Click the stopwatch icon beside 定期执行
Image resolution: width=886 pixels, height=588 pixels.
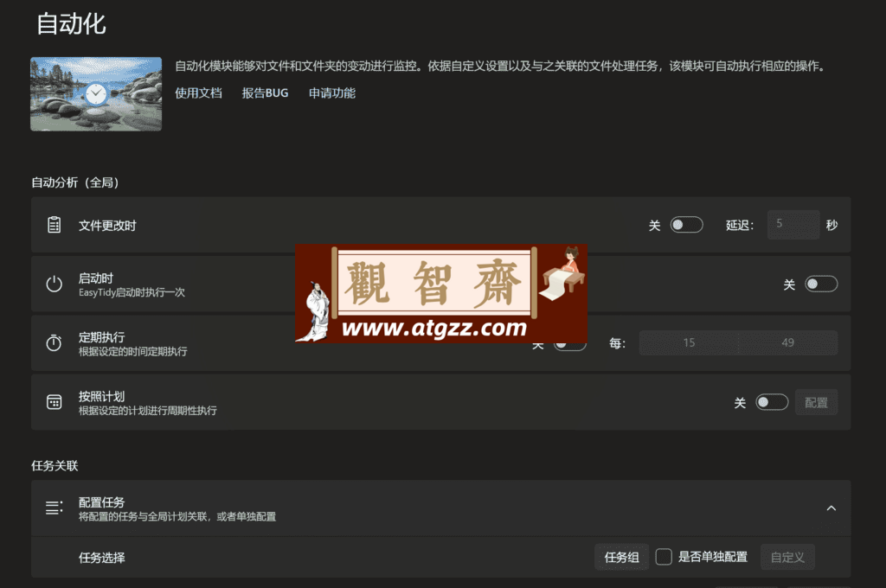tap(55, 343)
